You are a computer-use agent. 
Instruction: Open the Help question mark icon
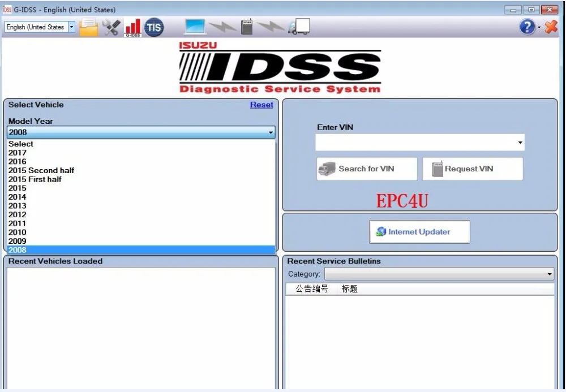coord(525,27)
